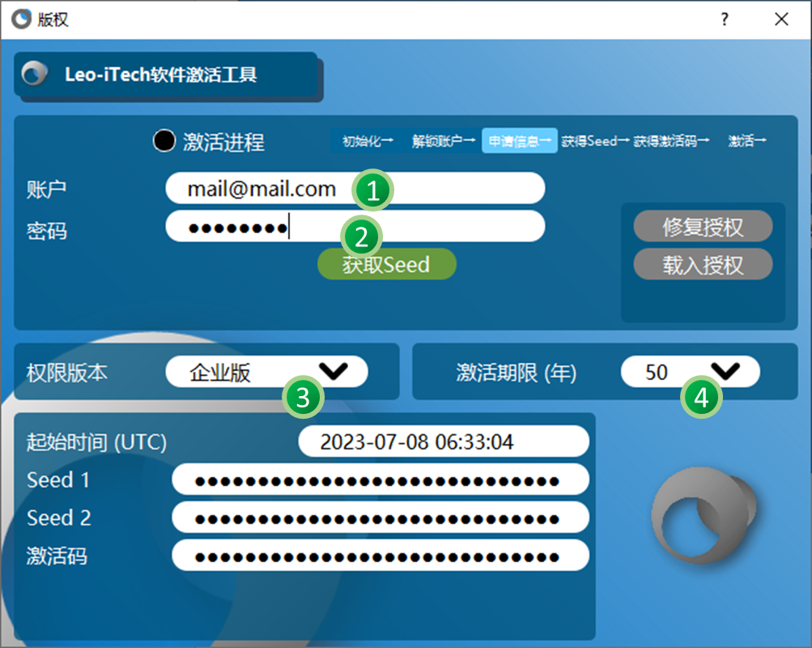Toggle the black 激活进程 status indicator
The width and height of the screenshot is (812, 648).
164,141
